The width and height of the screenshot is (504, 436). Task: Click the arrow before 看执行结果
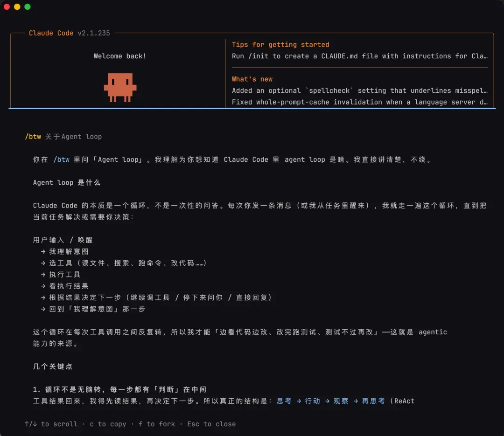coord(43,286)
